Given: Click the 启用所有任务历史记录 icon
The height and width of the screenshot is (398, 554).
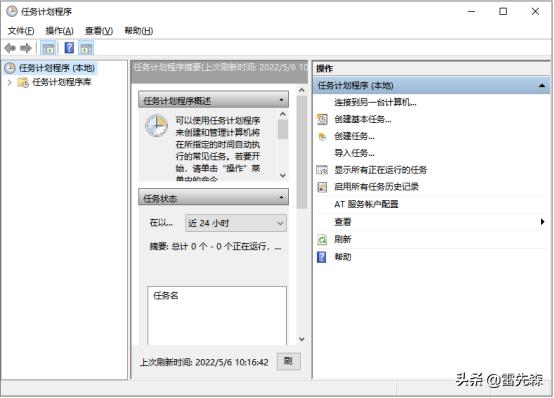Looking at the screenshot, I should [x=322, y=187].
